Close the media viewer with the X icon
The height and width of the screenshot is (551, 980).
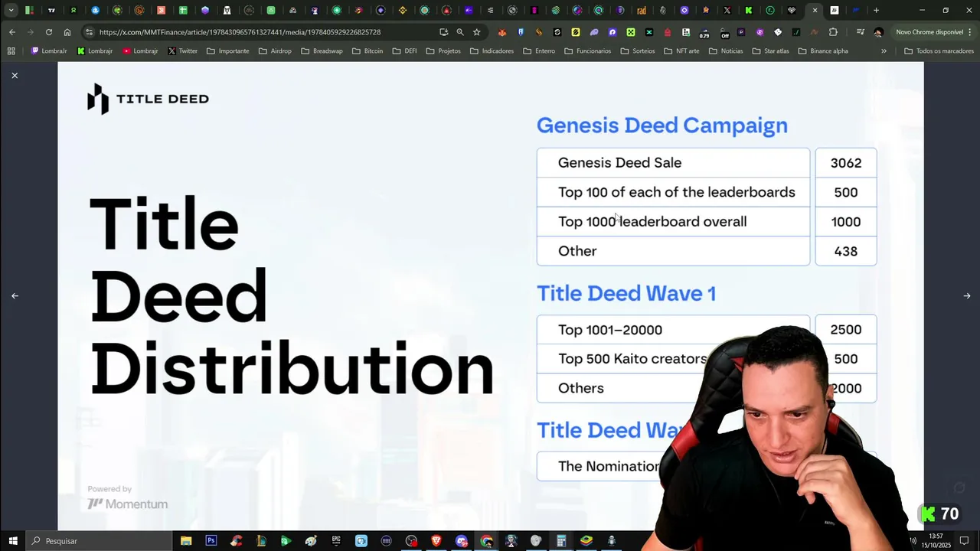tap(15, 75)
